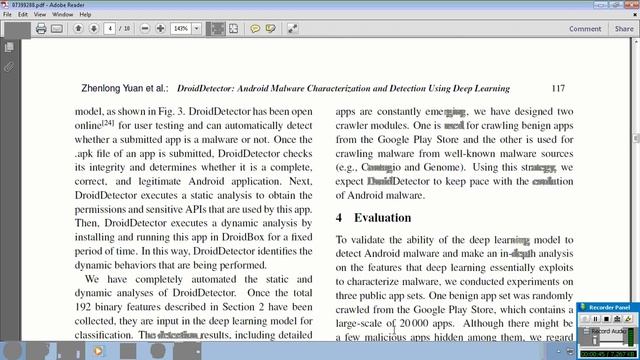Show attachments paperclip panel
This screenshot has height=360, width=640.
9,67
